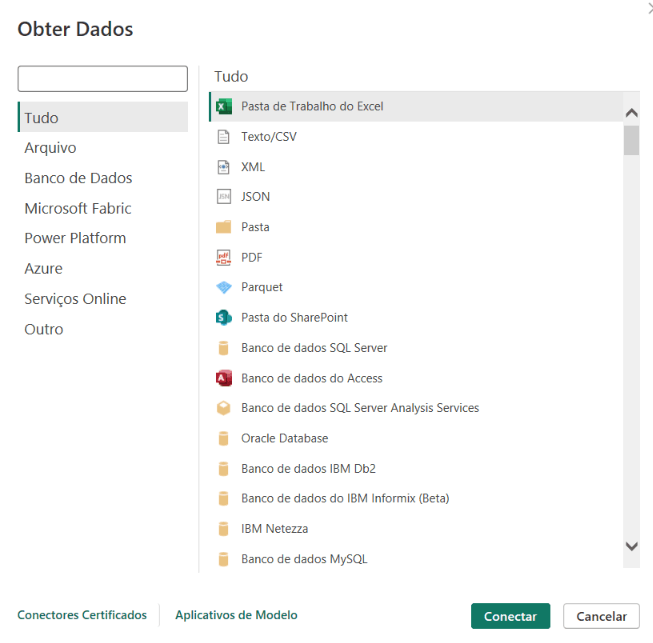Select SQL Server Analysis Services label
Screen dimensions: 653x643
pyautogui.click(x=360, y=408)
